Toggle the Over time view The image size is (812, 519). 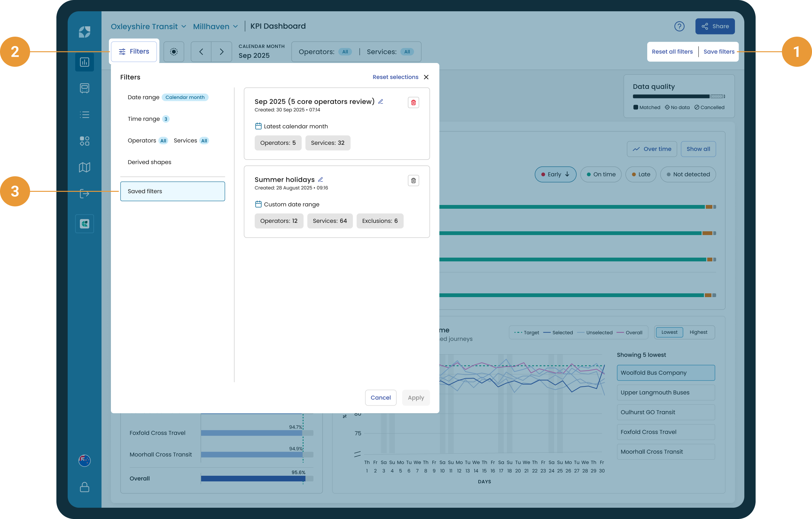(652, 149)
